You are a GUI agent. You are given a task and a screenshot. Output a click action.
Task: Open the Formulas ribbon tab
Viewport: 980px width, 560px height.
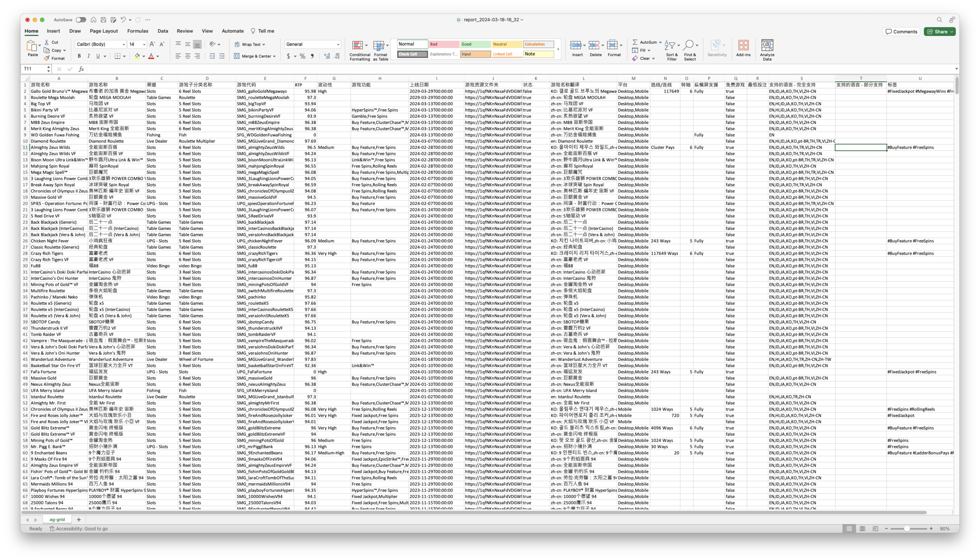pyautogui.click(x=138, y=31)
